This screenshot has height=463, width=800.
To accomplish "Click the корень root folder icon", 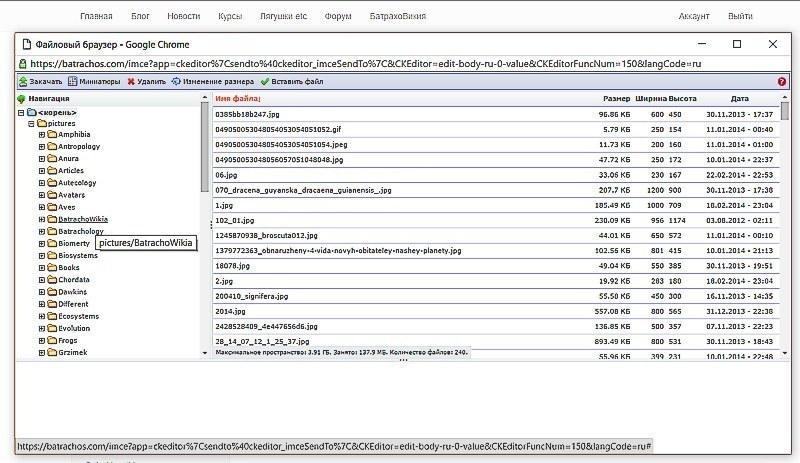I will [32, 112].
